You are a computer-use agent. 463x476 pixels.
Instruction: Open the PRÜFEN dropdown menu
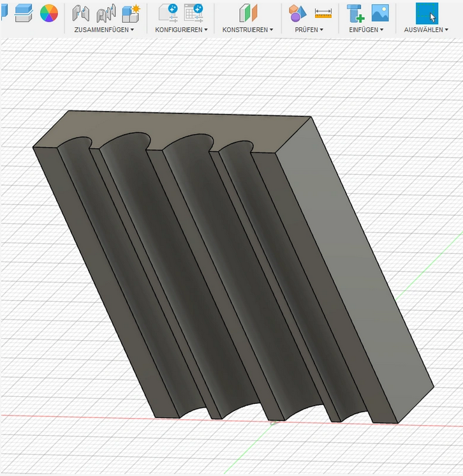309,30
